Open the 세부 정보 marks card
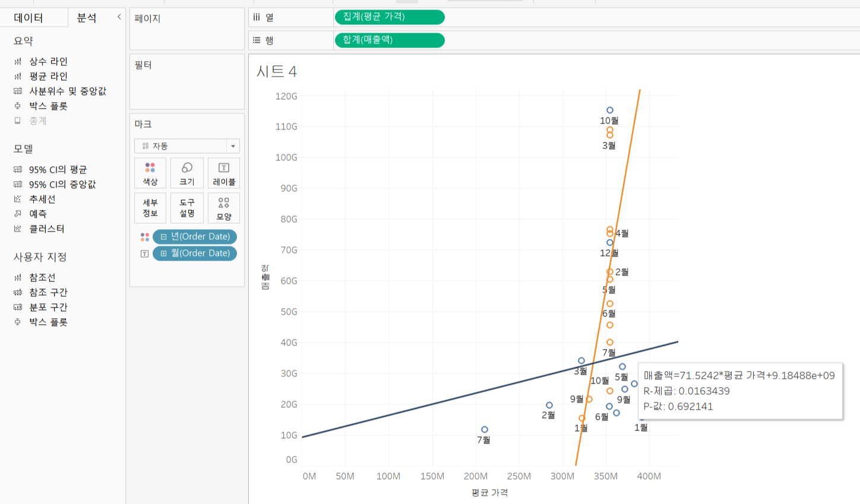This screenshot has height=504, width=860. tap(150, 208)
